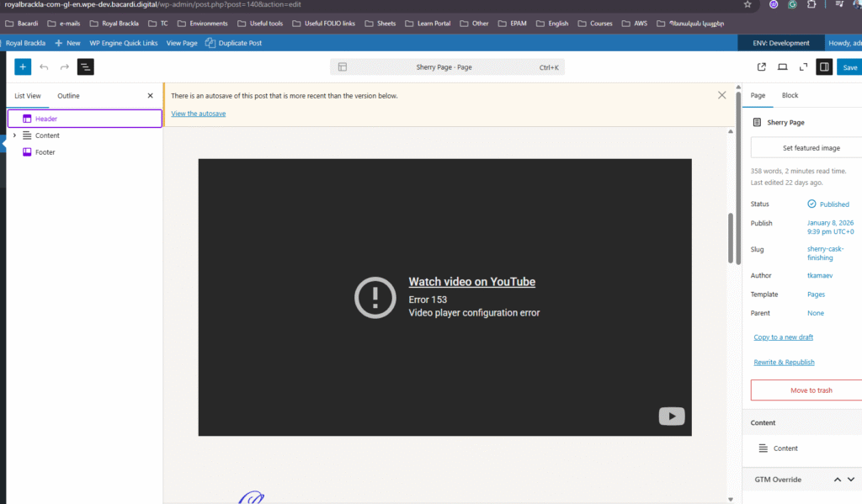Dismiss the autosave notice

(721, 95)
